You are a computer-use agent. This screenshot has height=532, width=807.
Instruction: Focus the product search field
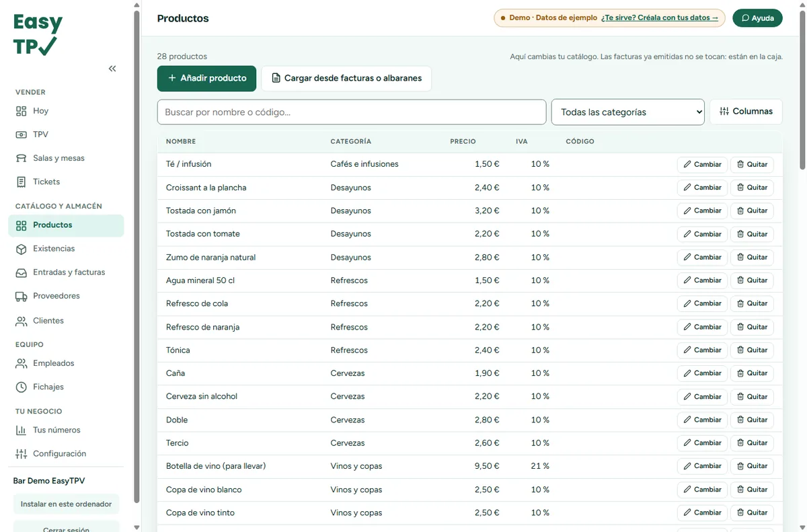coord(352,112)
